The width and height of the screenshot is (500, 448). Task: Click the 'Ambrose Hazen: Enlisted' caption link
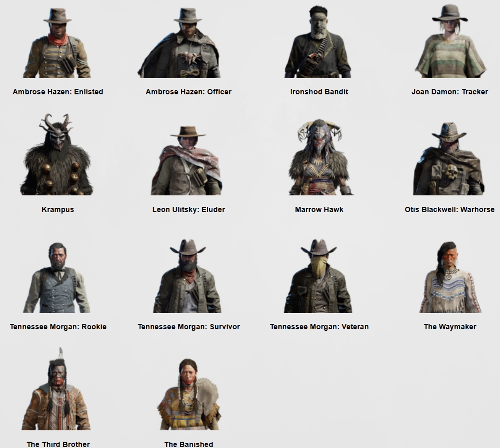pyautogui.click(x=58, y=92)
